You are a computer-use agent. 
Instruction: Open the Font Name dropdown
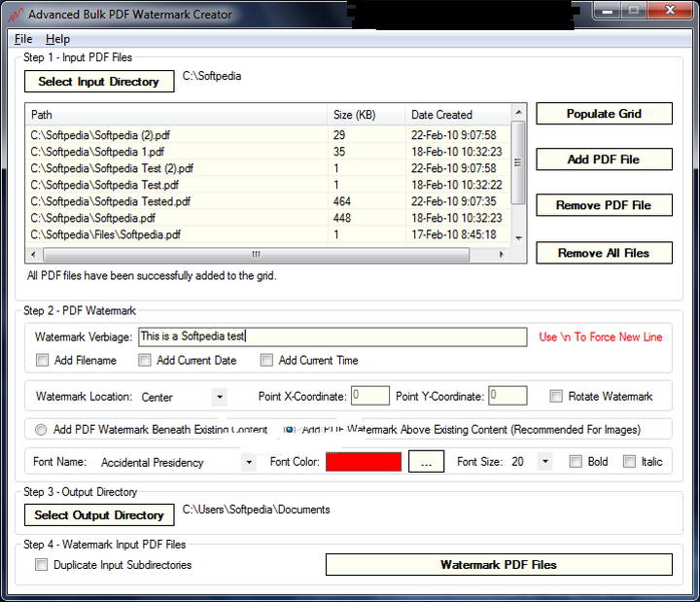coord(249,462)
